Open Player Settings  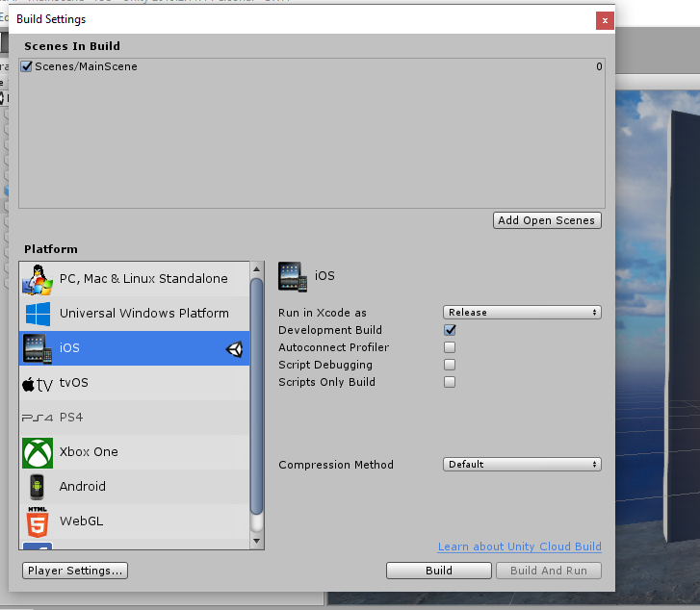pyautogui.click(x=75, y=571)
